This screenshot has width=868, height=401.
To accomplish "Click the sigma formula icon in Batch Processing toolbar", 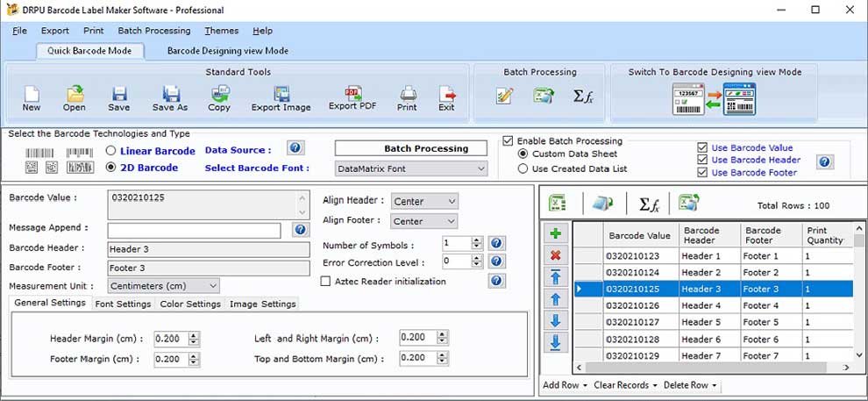I will pyautogui.click(x=583, y=96).
